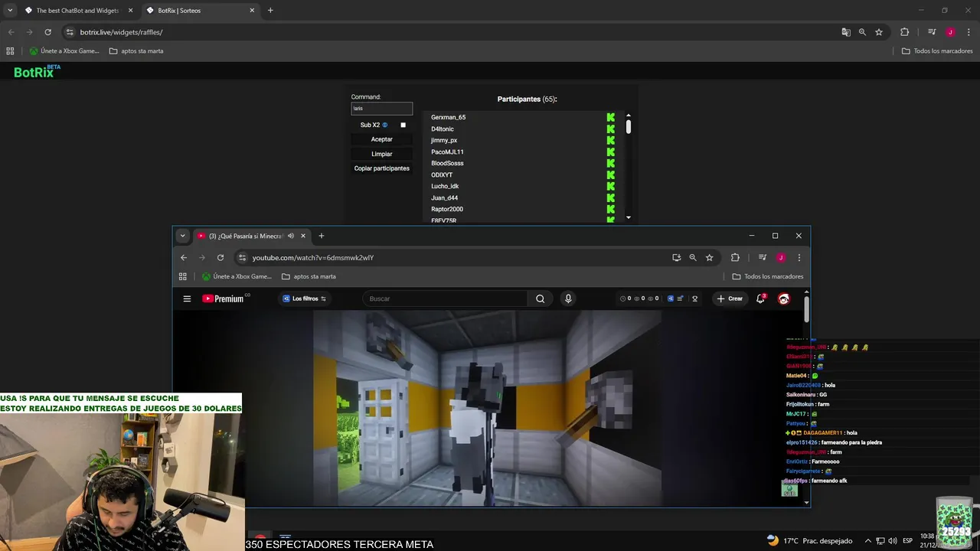The width and height of the screenshot is (980, 551).
Task: Click the YouTube Buscar search field
Action: point(446,298)
